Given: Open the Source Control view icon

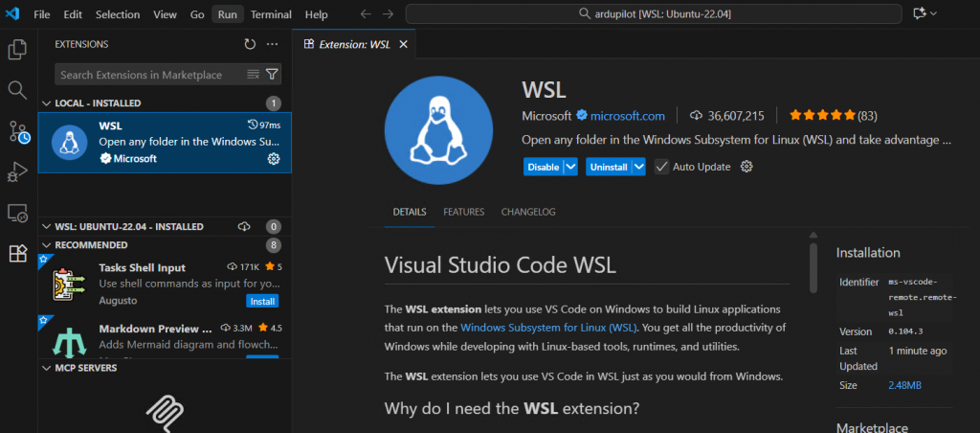Looking at the screenshot, I should click(17, 131).
